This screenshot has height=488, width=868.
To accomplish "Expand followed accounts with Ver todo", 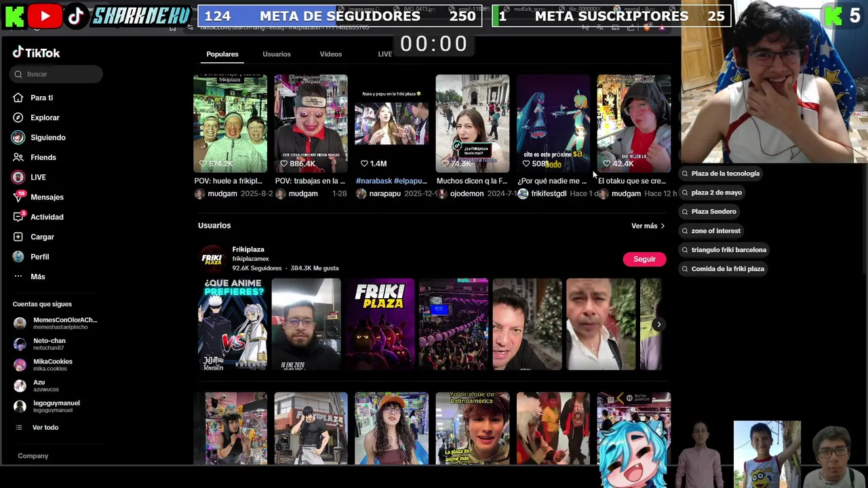I will tap(45, 428).
